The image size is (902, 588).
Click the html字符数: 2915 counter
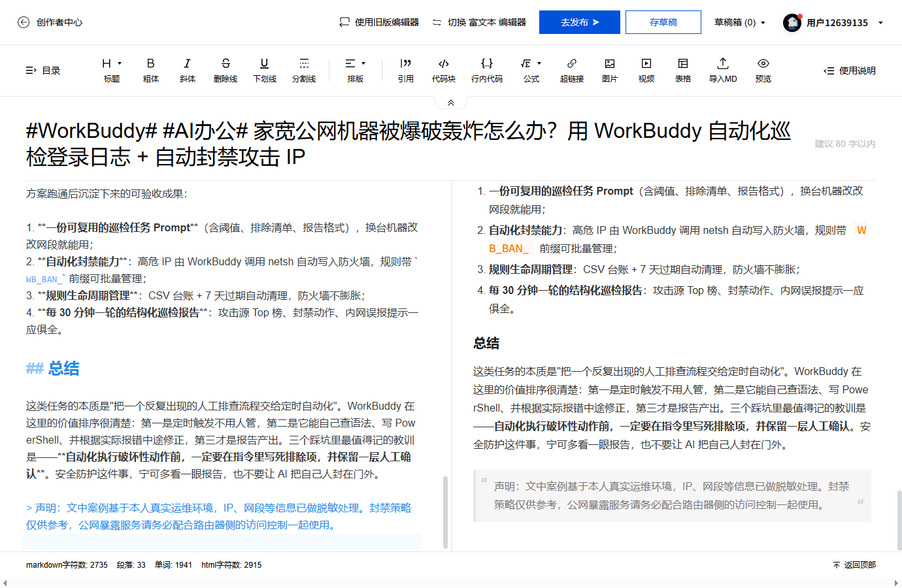(231, 565)
